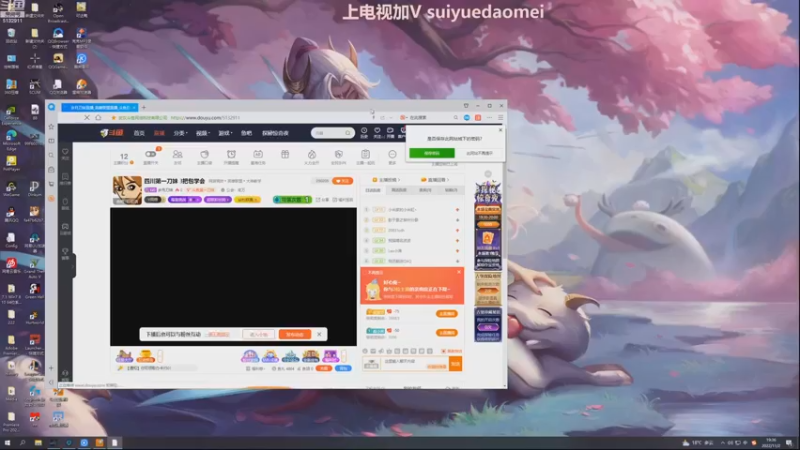Open File Explorer from the taskbar
800x450 pixels.
tap(38, 443)
